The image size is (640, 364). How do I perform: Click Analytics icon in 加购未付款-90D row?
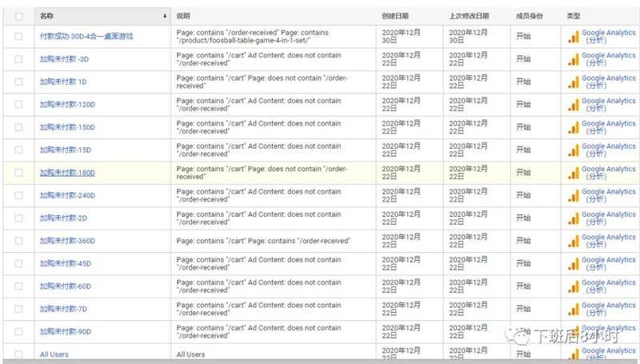tap(574, 332)
